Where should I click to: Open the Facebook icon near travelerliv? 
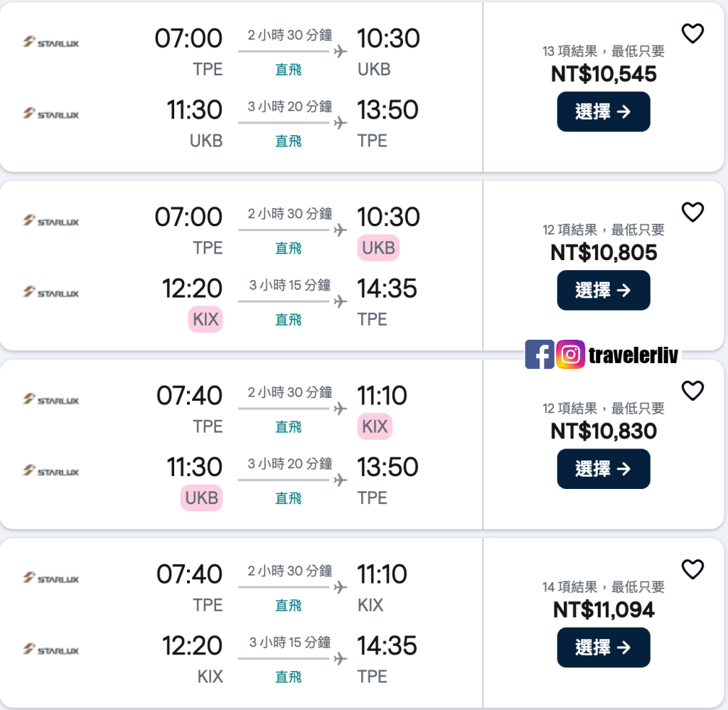pyautogui.click(x=540, y=354)
